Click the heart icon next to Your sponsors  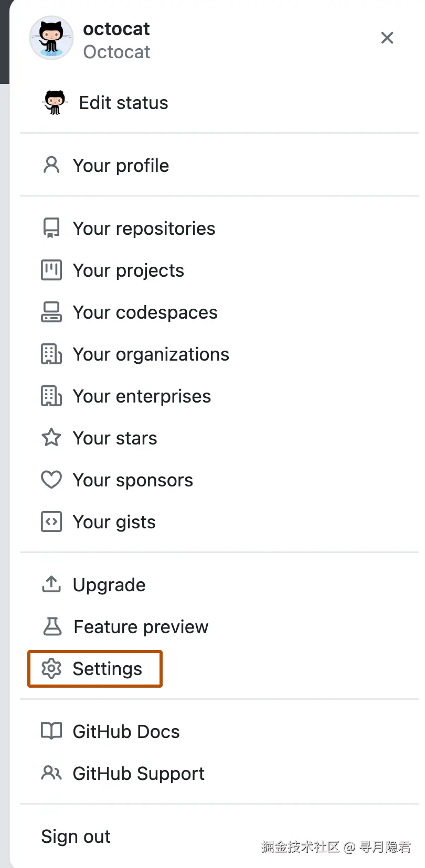[51, 480]
